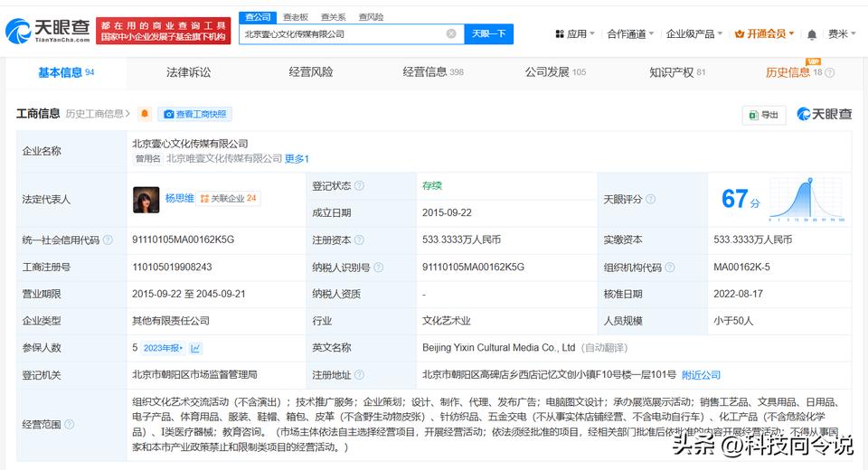Image resolution: width=868 pixels, height=470 pixels.
Task: Open notifications bell icon
Action: pos(812,34)
